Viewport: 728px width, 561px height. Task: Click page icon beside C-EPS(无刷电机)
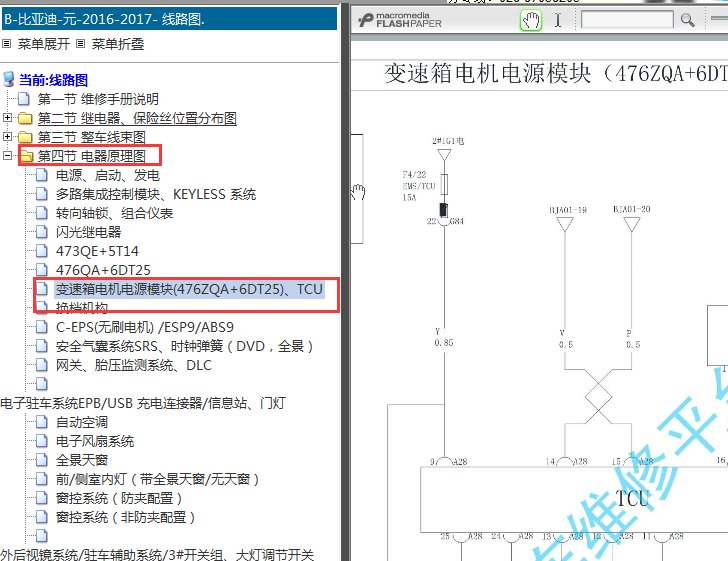pyautogui.click(x=42, y=327)
